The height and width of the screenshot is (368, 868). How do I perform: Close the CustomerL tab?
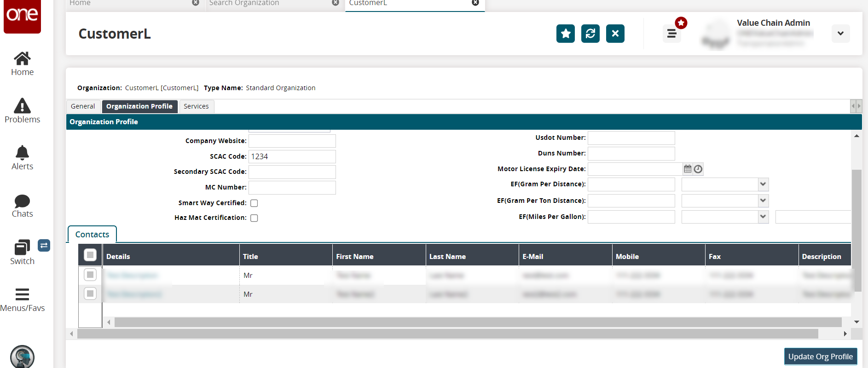coord(475,3)
